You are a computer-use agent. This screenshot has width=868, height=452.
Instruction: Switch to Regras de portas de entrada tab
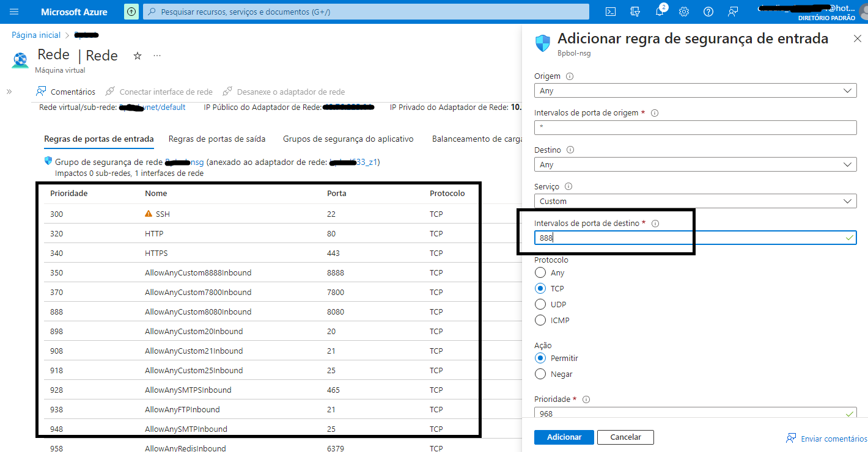[99, 139]
